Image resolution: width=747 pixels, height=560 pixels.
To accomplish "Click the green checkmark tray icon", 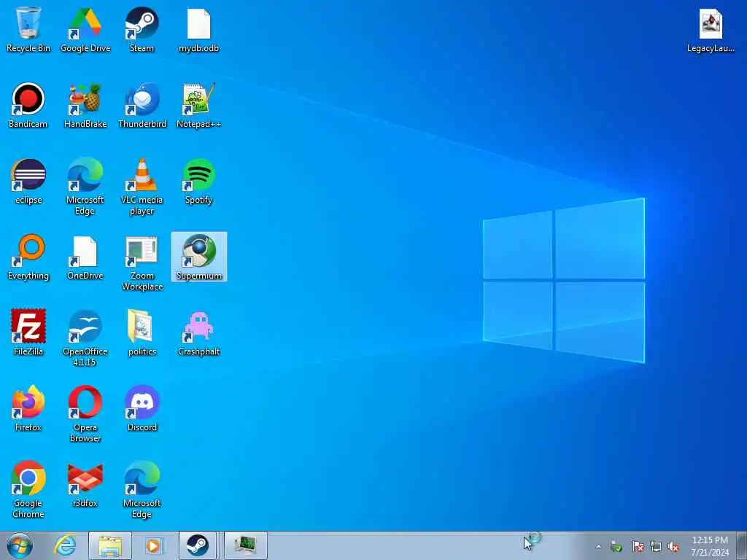I will pyautogui.click(x=616, y=546).
